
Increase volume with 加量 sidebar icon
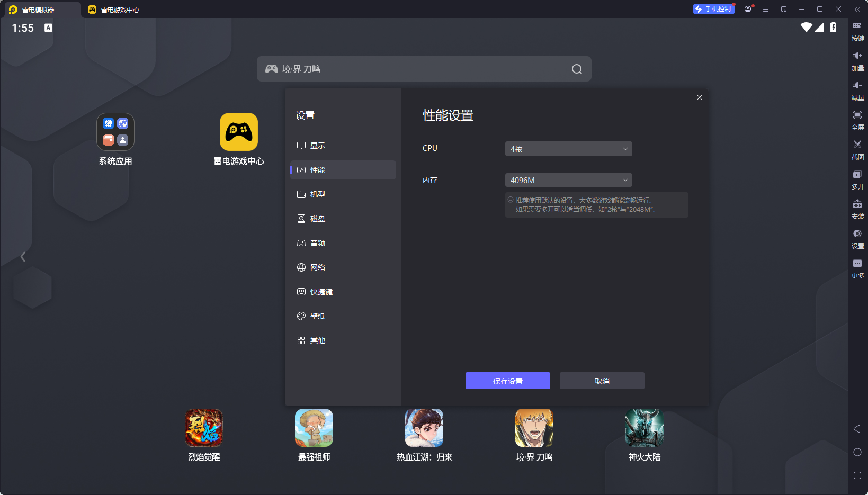click(857, 60)
